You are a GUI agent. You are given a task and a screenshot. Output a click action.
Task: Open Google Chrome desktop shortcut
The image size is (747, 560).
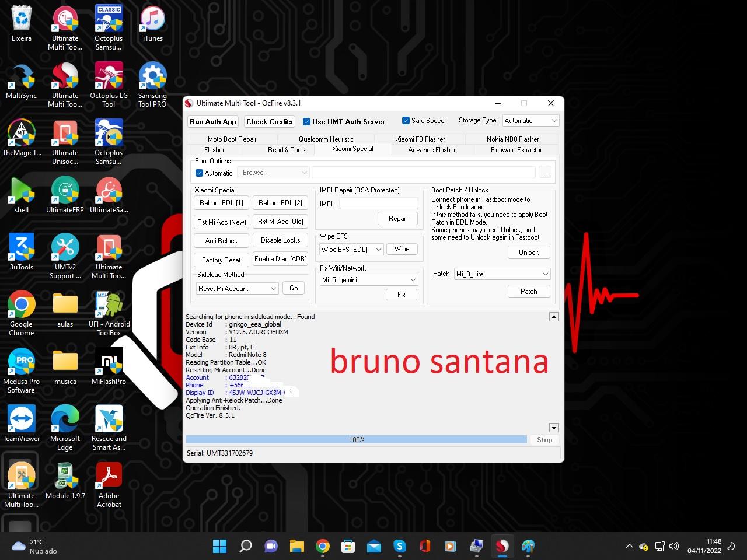click(22, 314)
